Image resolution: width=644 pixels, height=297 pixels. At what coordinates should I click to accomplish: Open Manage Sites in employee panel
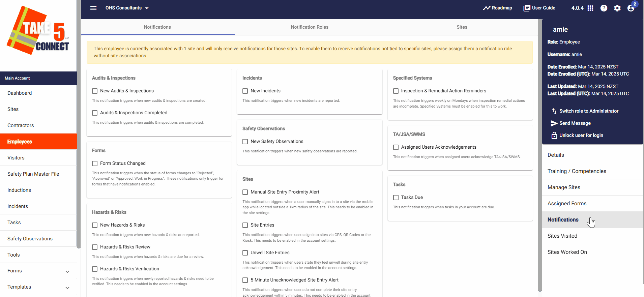(x=592, y=187)
